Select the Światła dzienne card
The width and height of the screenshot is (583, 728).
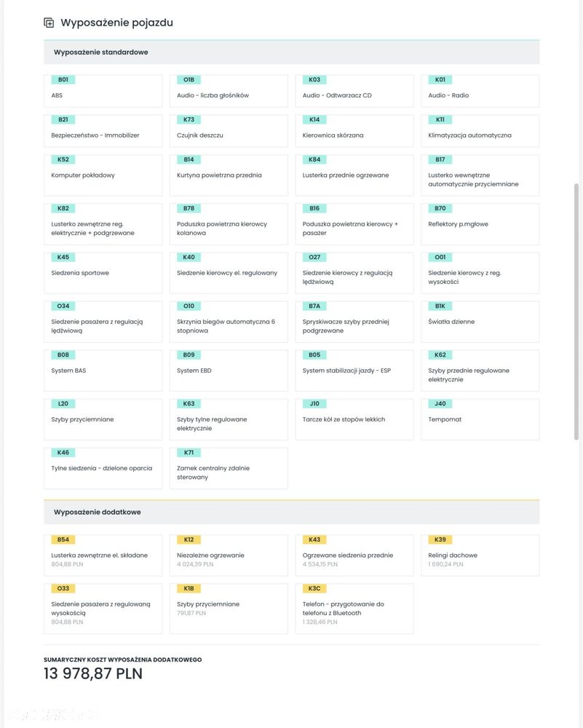point(480,322)
